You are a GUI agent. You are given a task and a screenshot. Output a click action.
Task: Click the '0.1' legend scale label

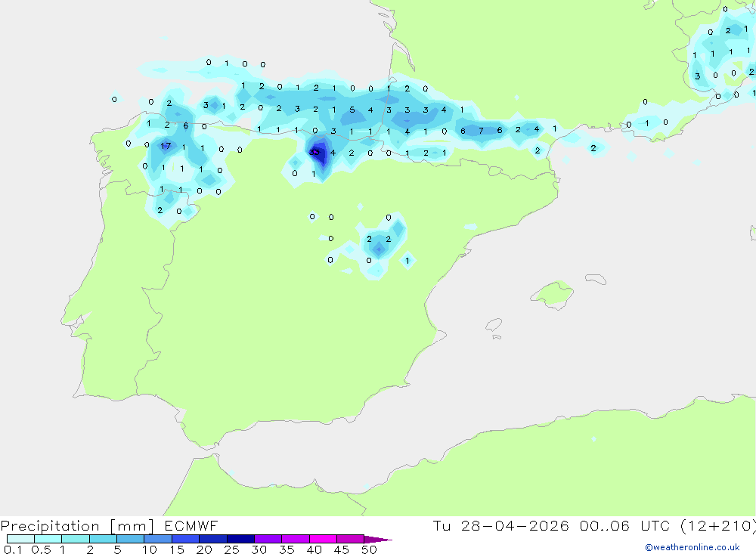click(x=13, y=549)
